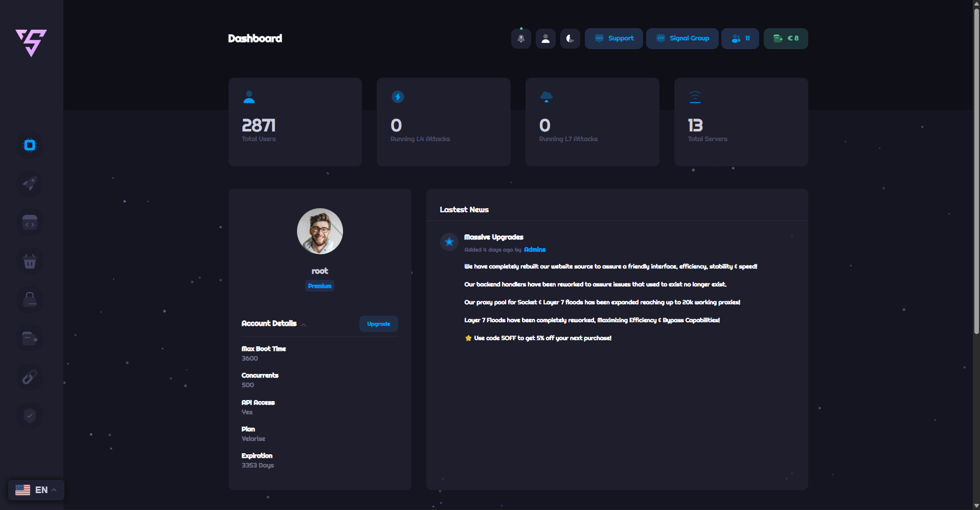The width and height of the screenshot is (980, 510).
Task: Click the chain link icon in sidebar
Action: pos(30,377)
